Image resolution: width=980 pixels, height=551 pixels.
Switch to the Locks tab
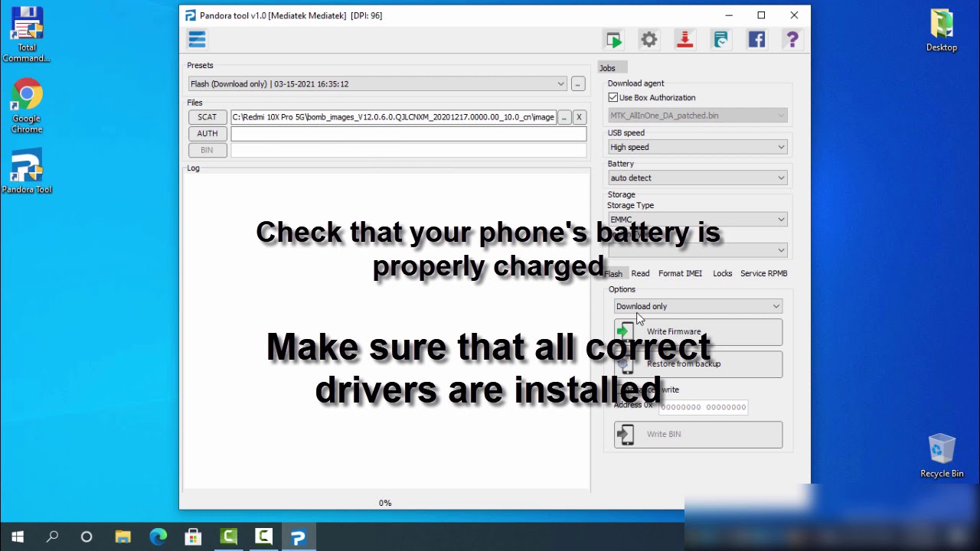click(723, 273)
